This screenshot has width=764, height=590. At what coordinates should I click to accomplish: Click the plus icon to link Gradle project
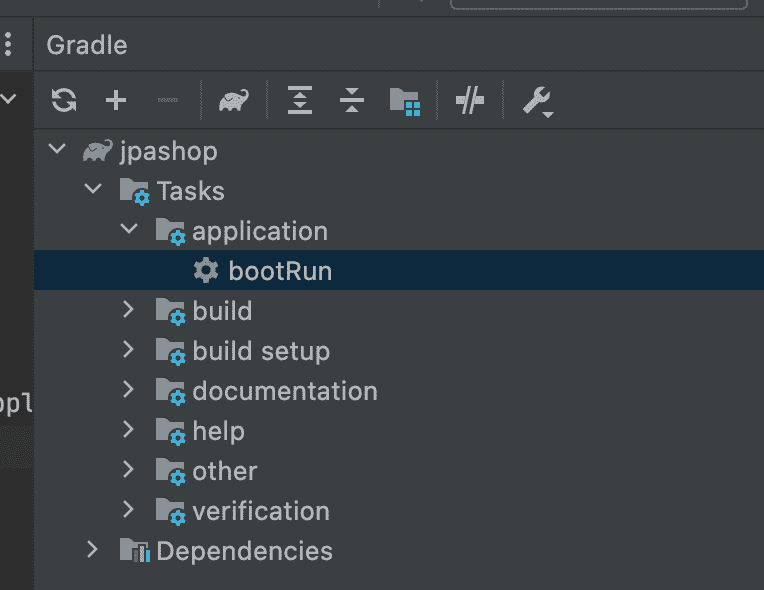pyautogui.click(x=116, y=100)
